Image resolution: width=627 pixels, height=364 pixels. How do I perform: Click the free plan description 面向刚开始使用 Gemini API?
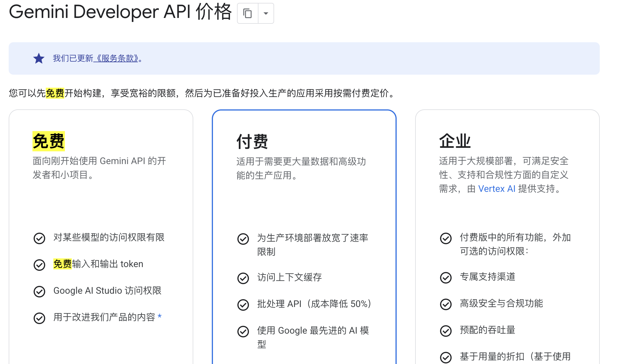point(99,168)
